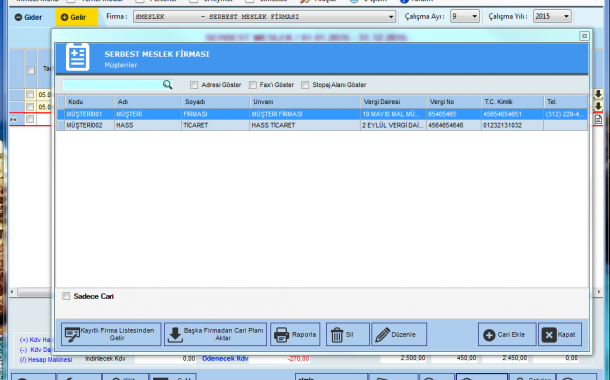Toggle the Fax'ı Göster checkbox
Viewport: 610px width, 380px height.
tap(253, 85)
